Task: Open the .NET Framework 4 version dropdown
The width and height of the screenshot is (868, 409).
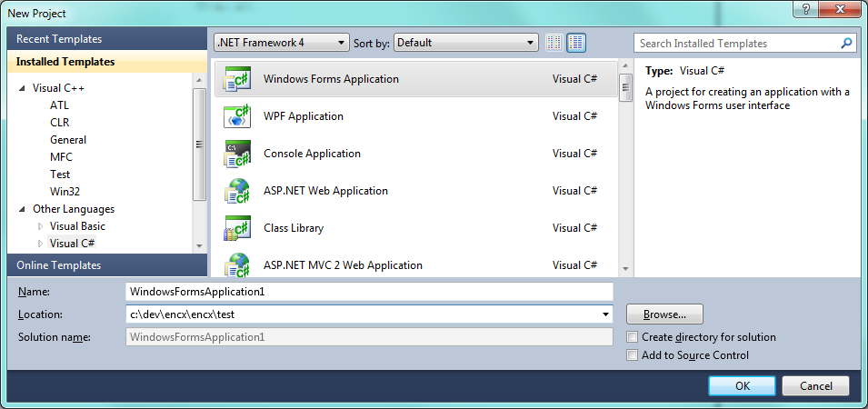Action: (281, 43)
